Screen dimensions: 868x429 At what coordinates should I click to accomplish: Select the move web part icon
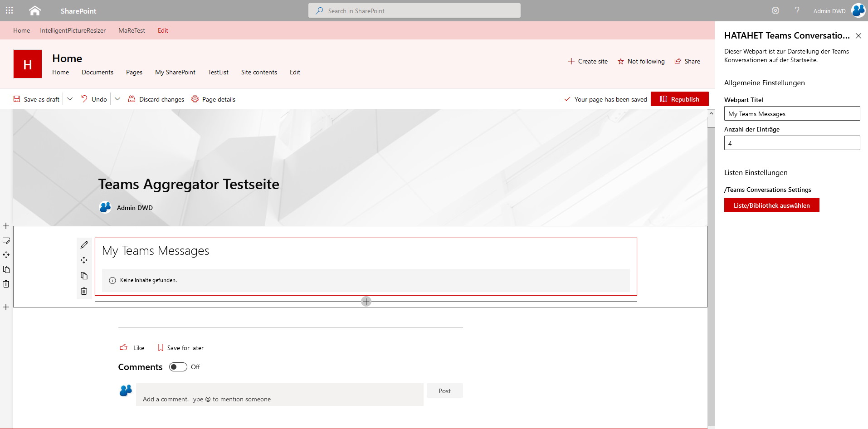[84, 260]
